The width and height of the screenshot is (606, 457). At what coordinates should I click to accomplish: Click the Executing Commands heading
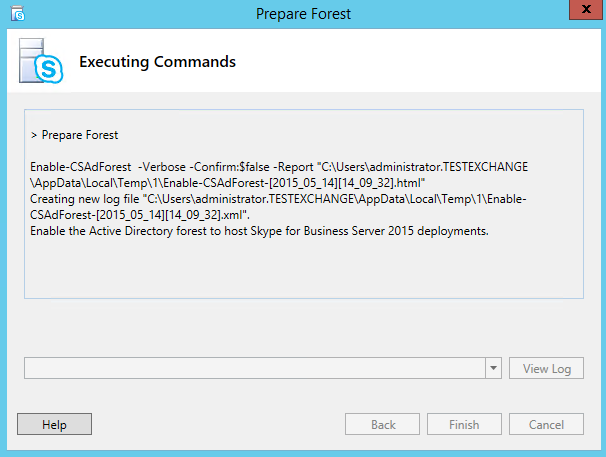tap(157, 62)
